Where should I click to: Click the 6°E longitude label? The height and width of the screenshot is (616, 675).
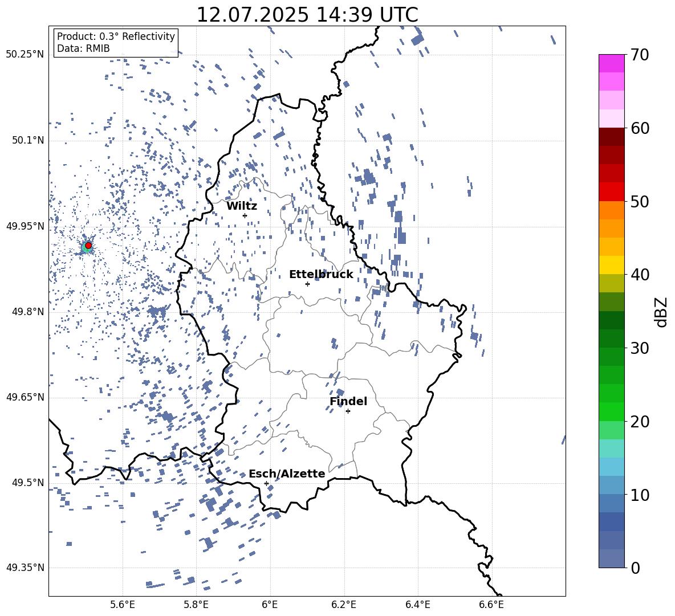pos(270,605)
